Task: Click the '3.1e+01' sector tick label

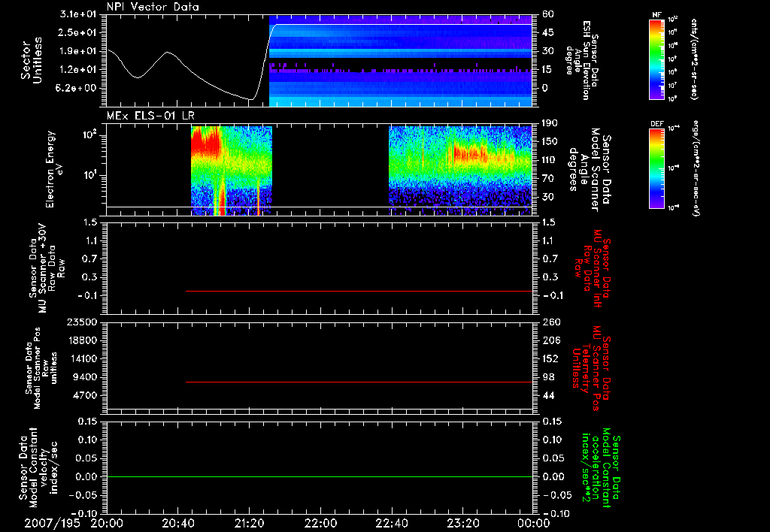Action: 78,14
